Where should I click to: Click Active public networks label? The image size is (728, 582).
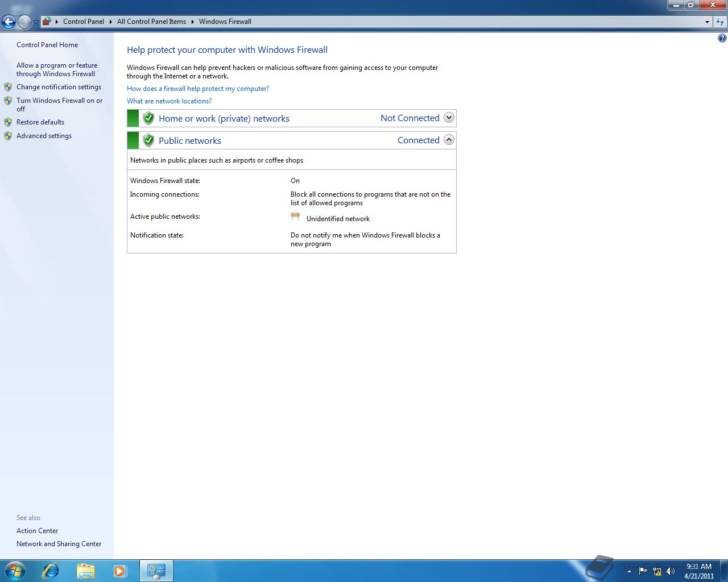(x=165, y=217)
